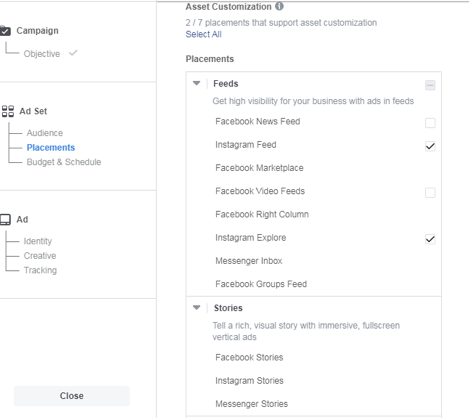Click the Messenger Inbox placement label
The width and height of the screenshot is (469, 418).
(249, 261)
